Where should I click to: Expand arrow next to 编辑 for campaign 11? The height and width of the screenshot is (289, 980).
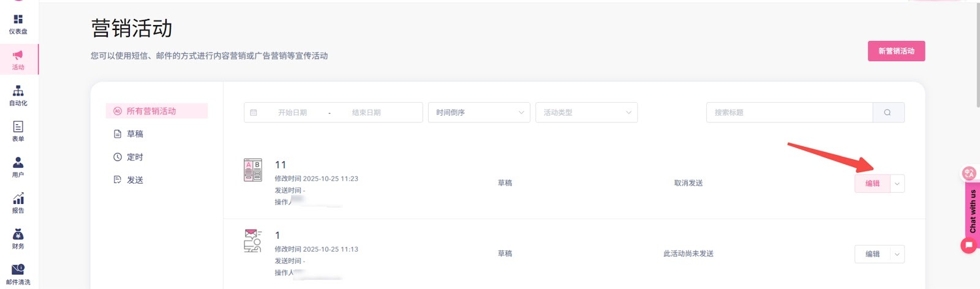tap(897, 184)
